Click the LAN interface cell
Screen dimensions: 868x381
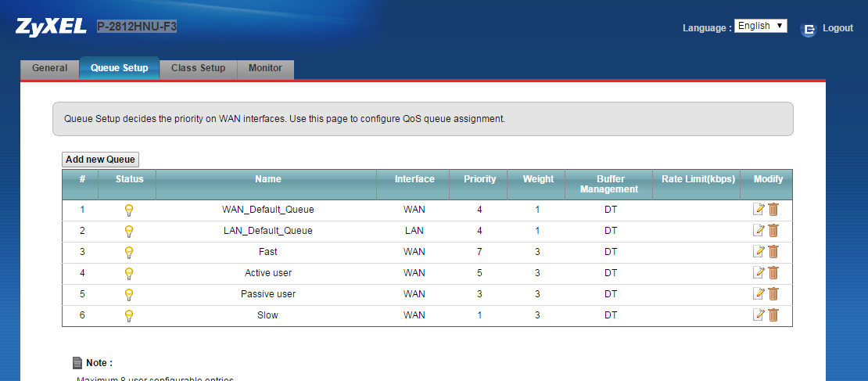[414, 231]
